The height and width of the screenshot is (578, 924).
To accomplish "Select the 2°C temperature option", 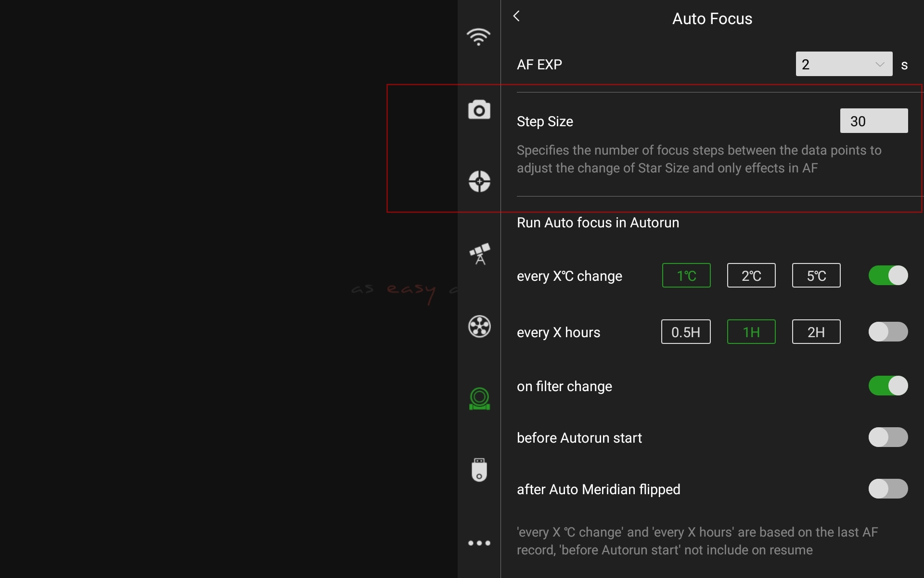I will point(751,276).
